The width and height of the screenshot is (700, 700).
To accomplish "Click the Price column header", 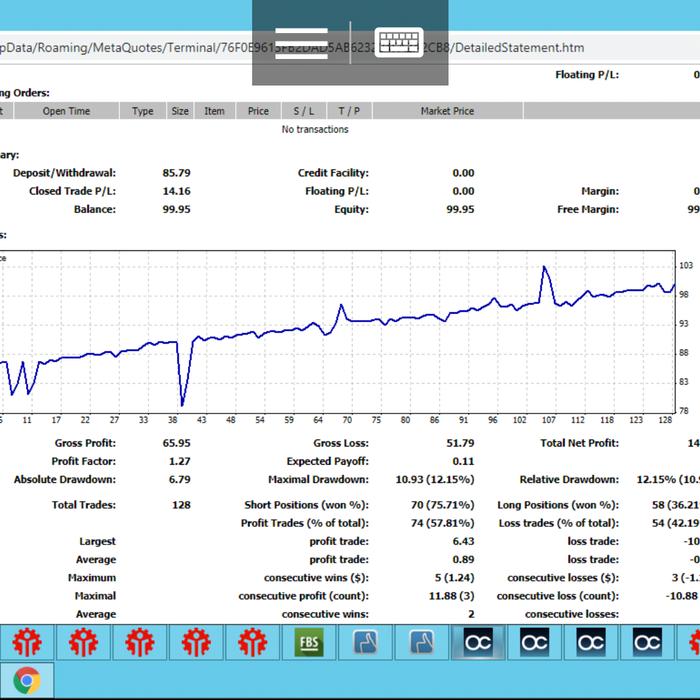I will click(x=258, y=111).
